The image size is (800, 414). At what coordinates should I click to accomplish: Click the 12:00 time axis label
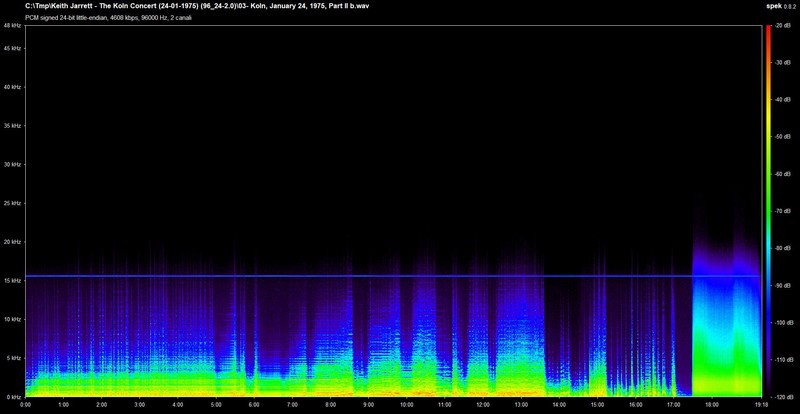pyautogui.click(x=484, y=404)
